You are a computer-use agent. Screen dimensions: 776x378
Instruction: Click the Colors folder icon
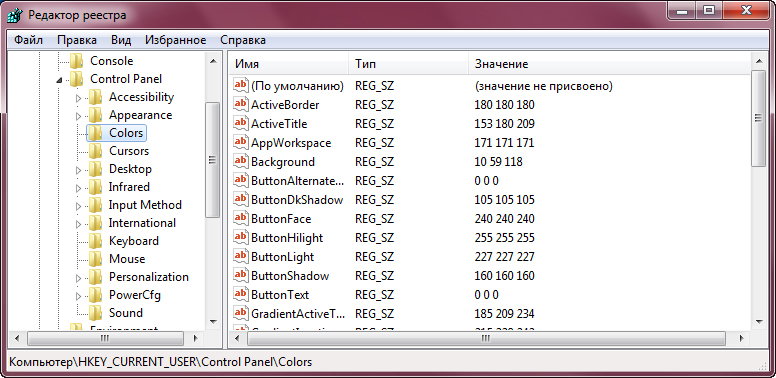pyautogui.click(x=96, y=133)
